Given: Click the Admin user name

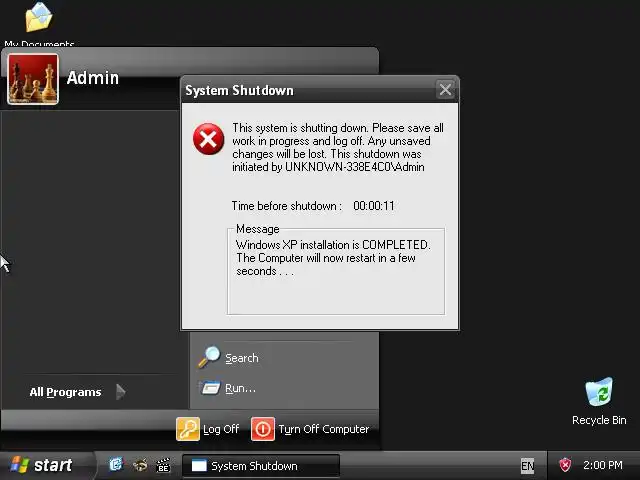Looking at the screenshot, I should (x=93, y=78).
